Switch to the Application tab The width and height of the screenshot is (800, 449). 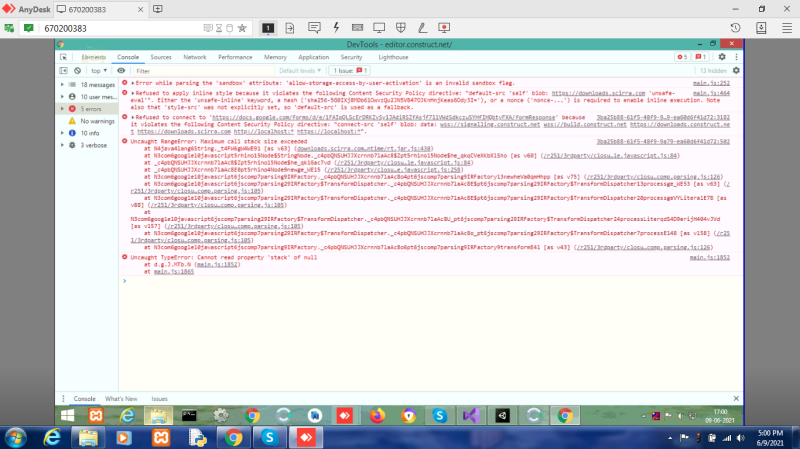pyautogui.click(x=313, y=57)
